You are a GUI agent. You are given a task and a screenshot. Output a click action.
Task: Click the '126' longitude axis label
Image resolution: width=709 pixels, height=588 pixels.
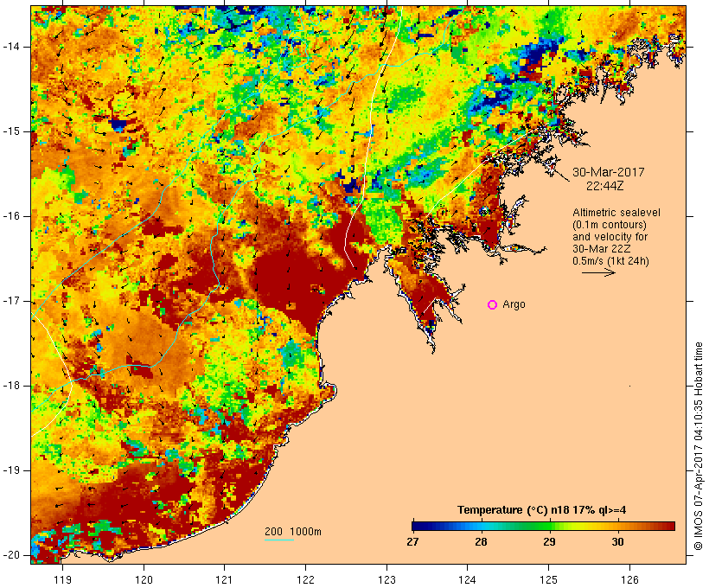coord(629,580)
